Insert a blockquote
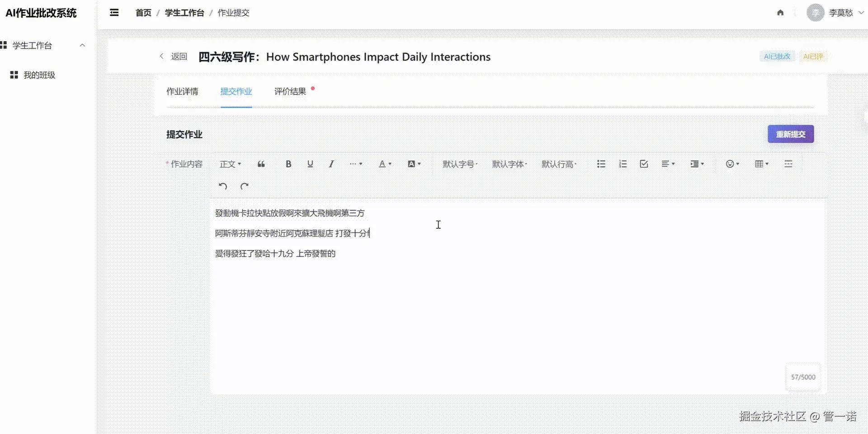Image resolution: width=868 pixels, height=434 pixels. (261, 164)
